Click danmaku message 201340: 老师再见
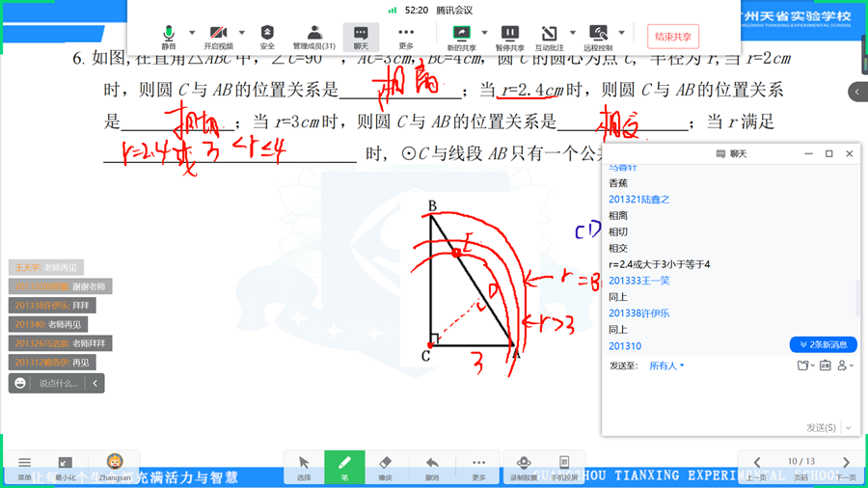This screenshot has width=868, height=488. (48, 324)
